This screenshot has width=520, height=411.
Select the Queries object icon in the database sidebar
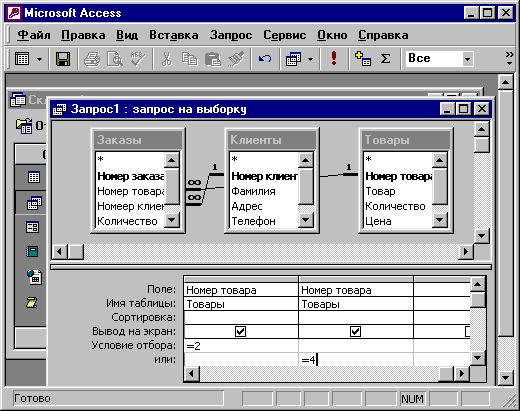(34, 203)
